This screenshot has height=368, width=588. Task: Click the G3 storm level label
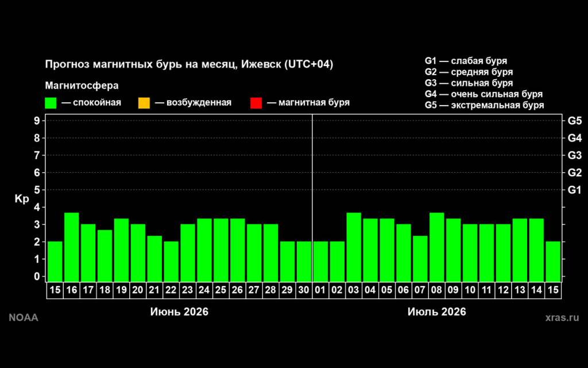[x=574, y=155]
